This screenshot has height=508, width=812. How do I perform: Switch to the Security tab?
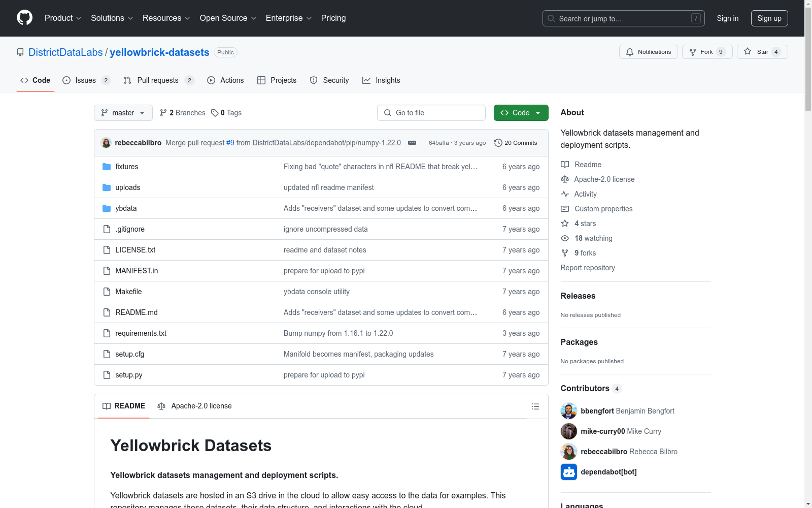329,80
